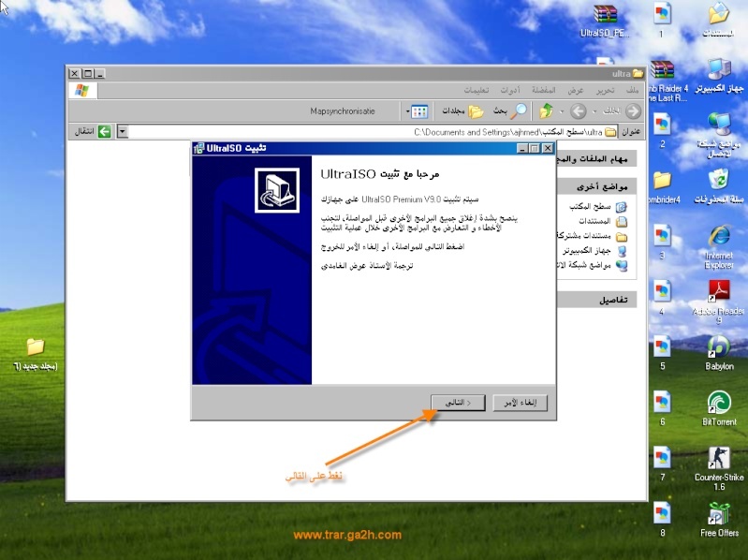
Task: Click Mapsynchronisatie in the Explorer toolbar
Action: 342,111
